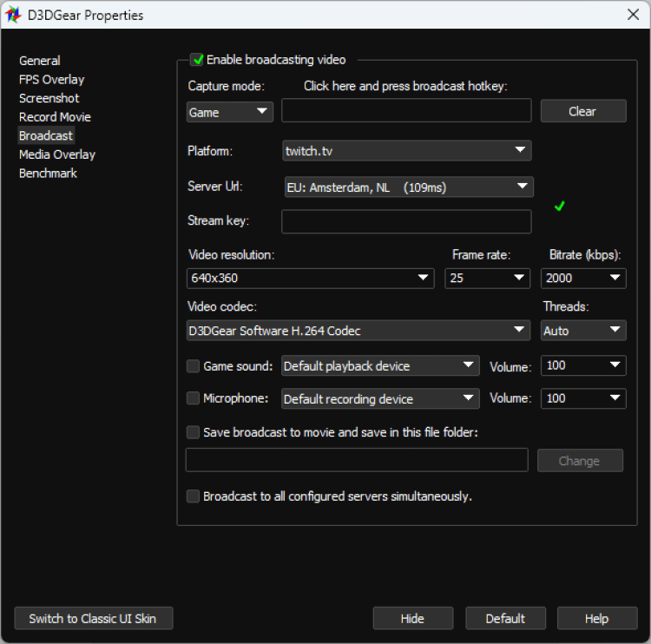This screenshot has height=644, width=651.
Task: Open the Frame rate 25 dropdown
Action: coord(488,279)
